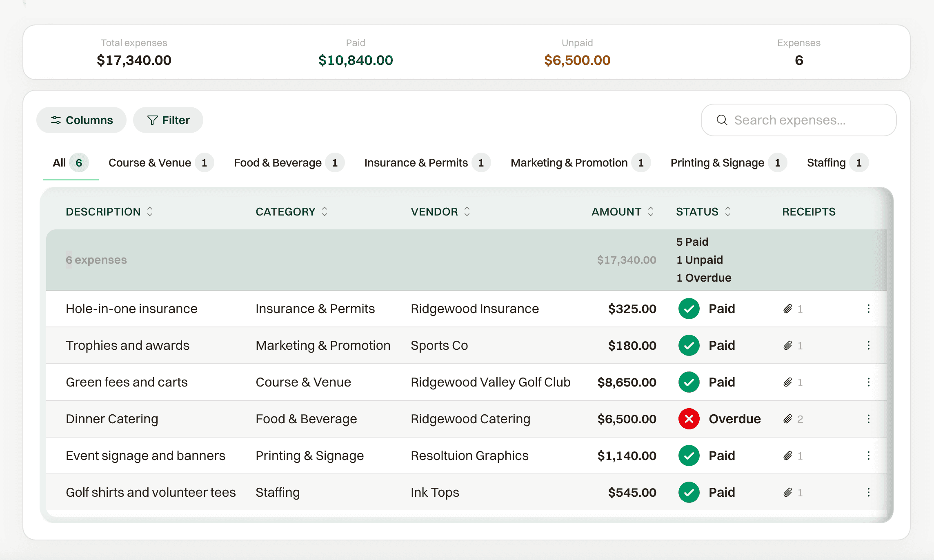Viewport: 934px width, 560px height.
Task: Click the Paid $10,840.00 summary value
Action: [356, 60]
